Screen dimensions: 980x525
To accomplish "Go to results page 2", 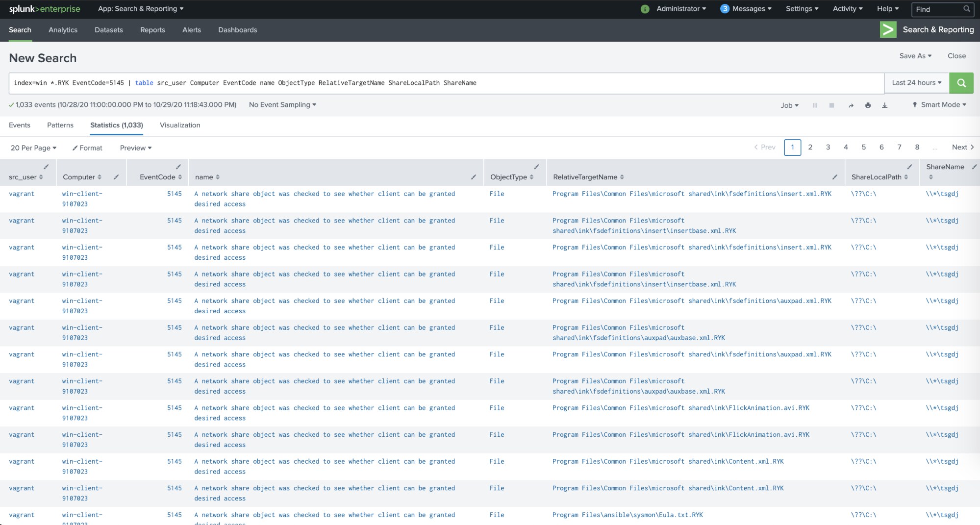I will pos(810,147).
